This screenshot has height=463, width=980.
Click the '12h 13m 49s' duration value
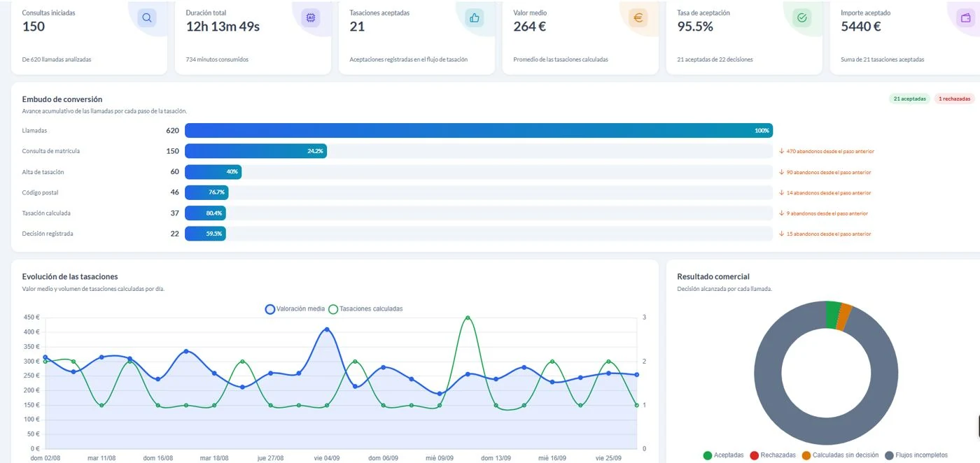[x=223, y=27]
